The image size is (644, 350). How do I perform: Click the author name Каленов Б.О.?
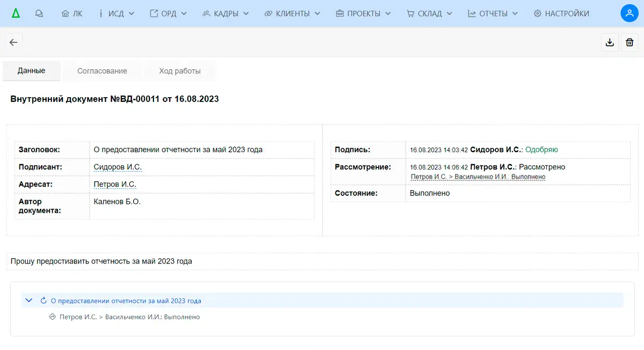[117, 201]
